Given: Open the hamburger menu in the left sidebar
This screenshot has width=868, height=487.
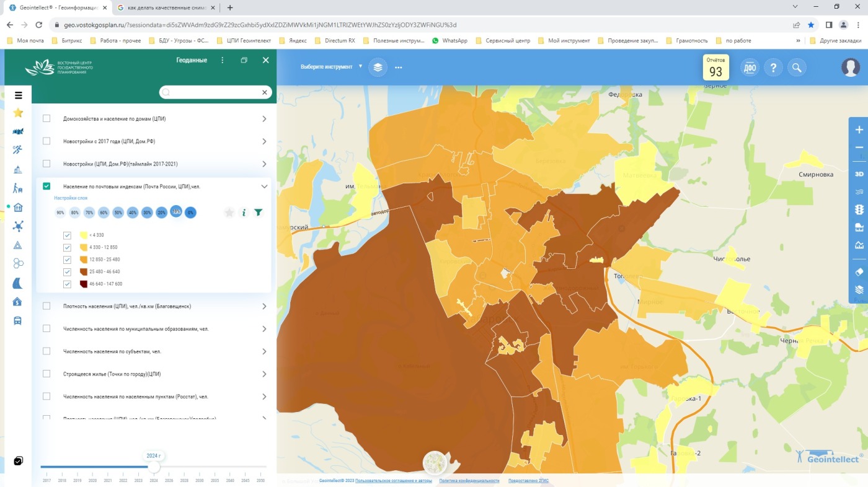Looking at the screenshot, I should click(x=19, y=95).
